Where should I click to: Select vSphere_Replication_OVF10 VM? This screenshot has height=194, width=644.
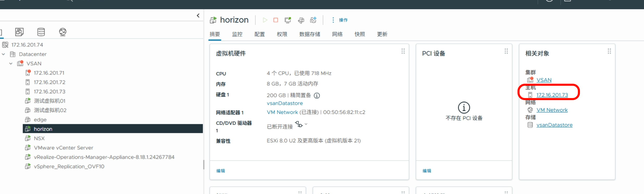point(69,167)
